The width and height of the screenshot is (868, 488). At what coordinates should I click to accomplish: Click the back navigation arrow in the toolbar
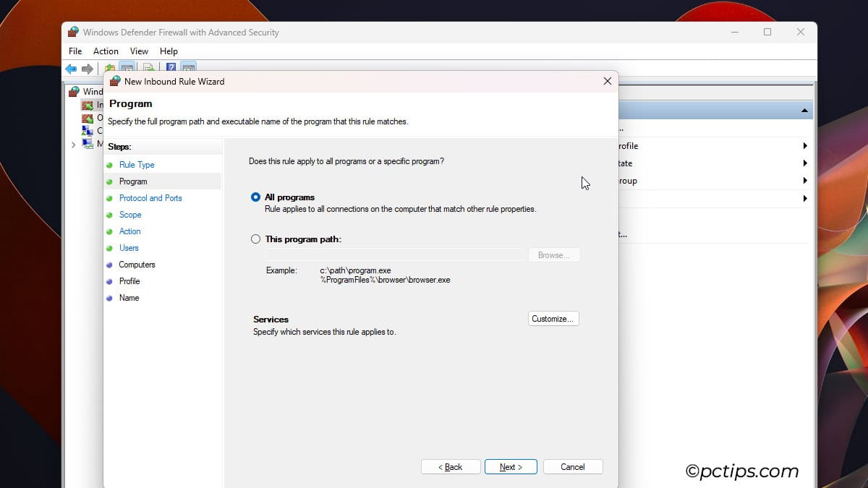70,68
